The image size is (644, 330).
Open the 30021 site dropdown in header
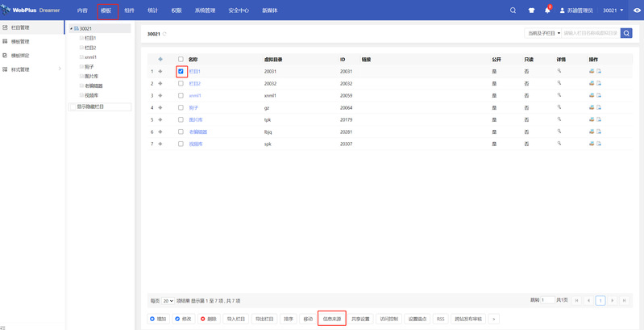click(613, 10)
